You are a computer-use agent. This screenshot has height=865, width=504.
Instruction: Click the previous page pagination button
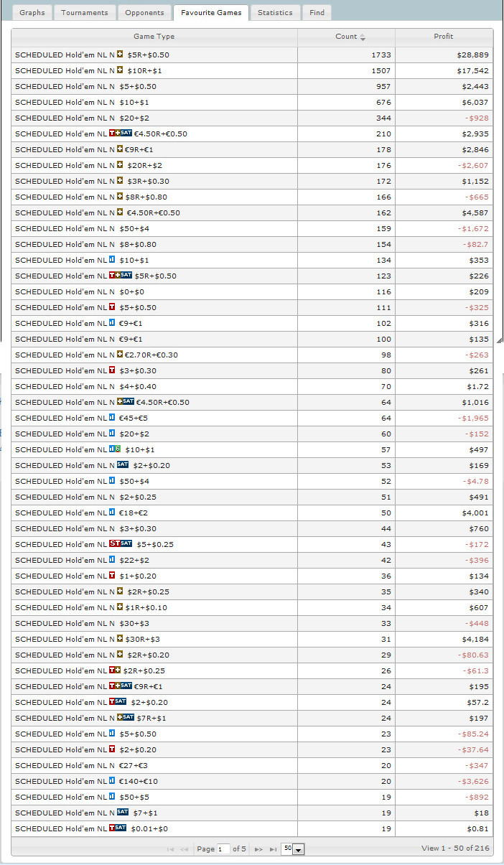point(185,849)
